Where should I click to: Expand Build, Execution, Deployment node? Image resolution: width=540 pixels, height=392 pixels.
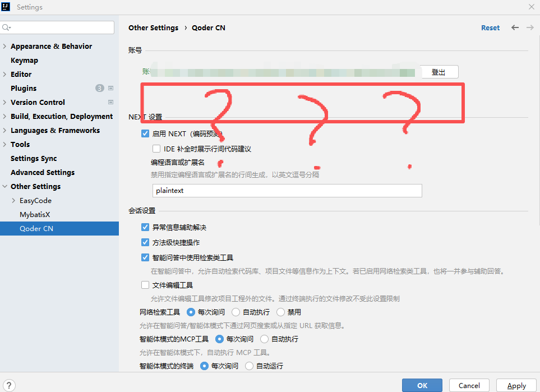(4, 117)
